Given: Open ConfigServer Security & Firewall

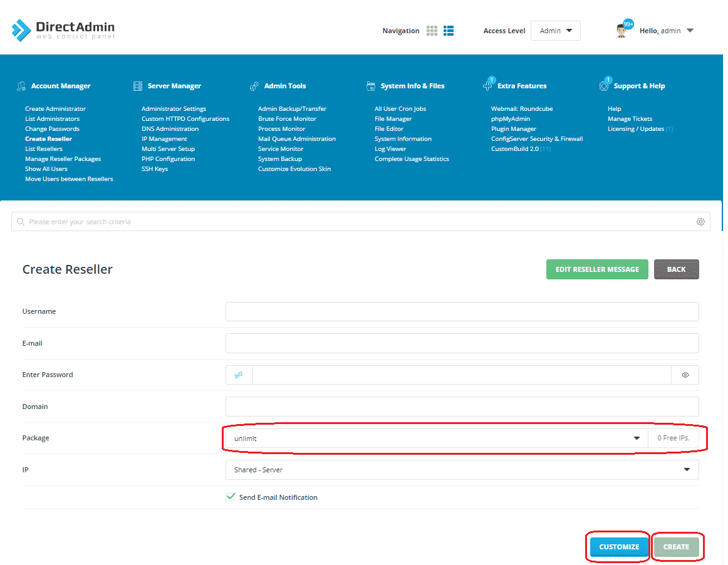Looking at the screenshot, I should pyautogui.click(x=537, y=139).
